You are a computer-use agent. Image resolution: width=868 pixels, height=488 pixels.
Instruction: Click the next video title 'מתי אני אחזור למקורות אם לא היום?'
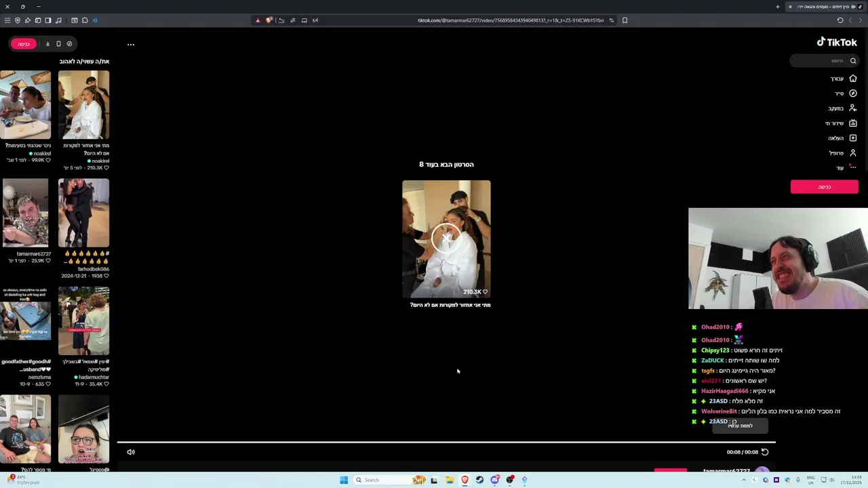tap(450, 305)
